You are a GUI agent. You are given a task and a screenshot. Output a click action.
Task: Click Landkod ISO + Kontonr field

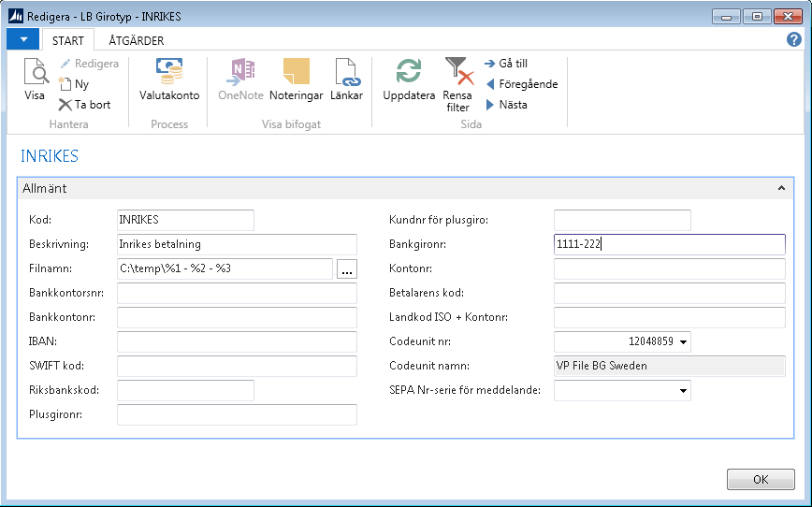(x=670, y=317)
